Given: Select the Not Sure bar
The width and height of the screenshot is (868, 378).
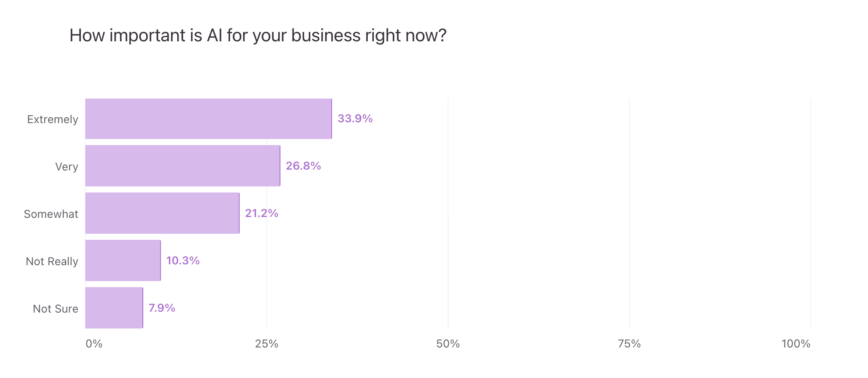Looking at the screenshot, I should click(x=114, y=308).
